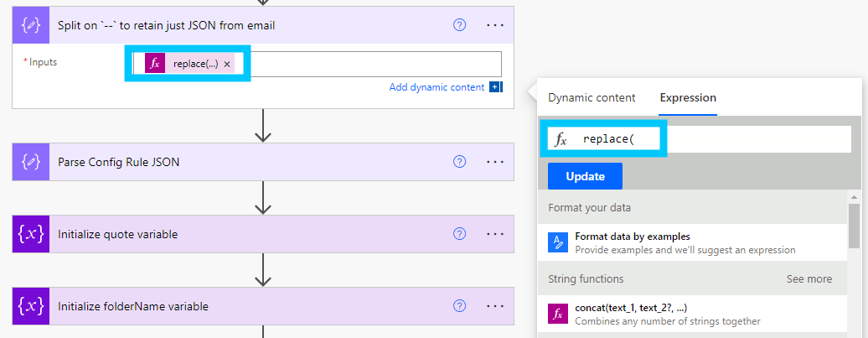Viewport: 868px width, 338px height.
Task: Click the Format data by examples icon
Action: pyautogui.click(x=558, y=242)
